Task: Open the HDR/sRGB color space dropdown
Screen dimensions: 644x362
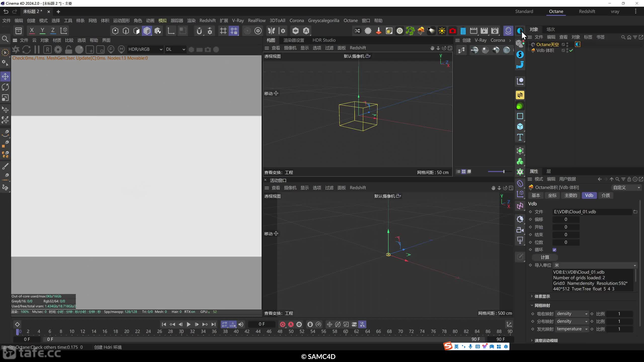Action: 145,49
